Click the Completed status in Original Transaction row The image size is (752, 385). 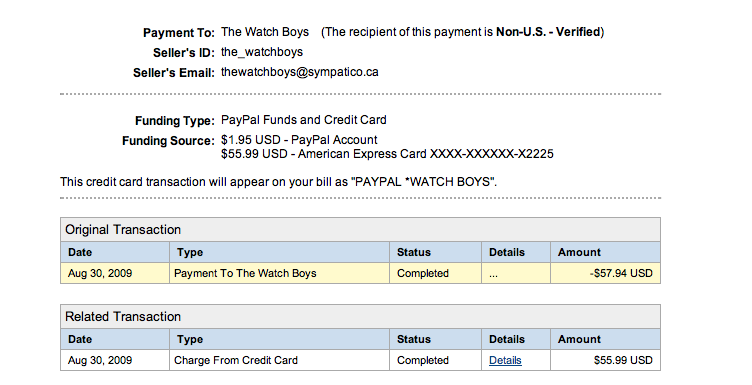(423, 273)
